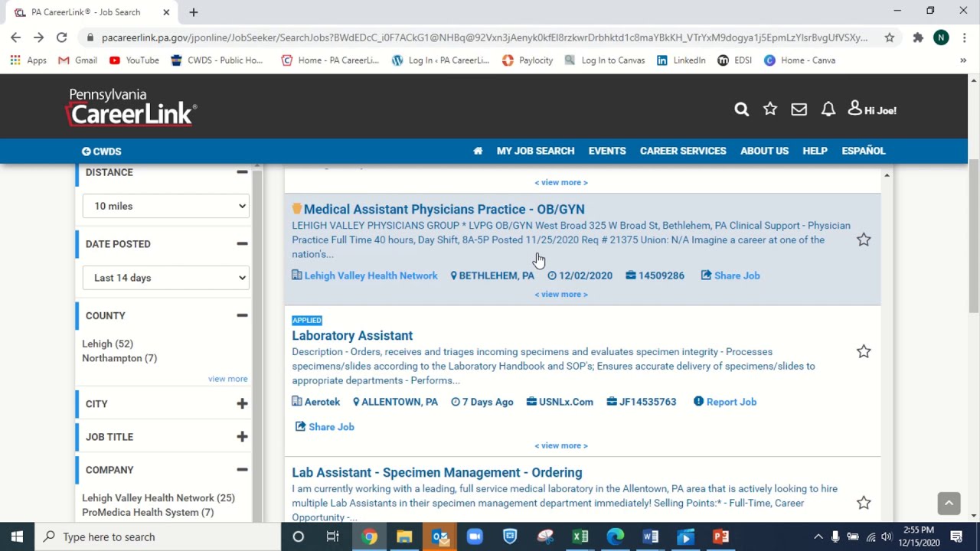Open the Apps shortcut in bookmarks bar
The image size is (980, 551).
click(x=28, y=60)
